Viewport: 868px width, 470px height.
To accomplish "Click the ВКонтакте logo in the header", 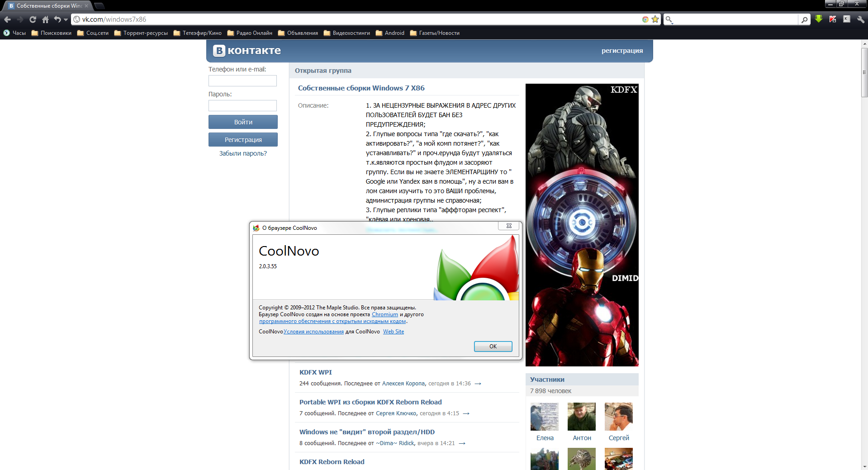I will coord(247,51).
